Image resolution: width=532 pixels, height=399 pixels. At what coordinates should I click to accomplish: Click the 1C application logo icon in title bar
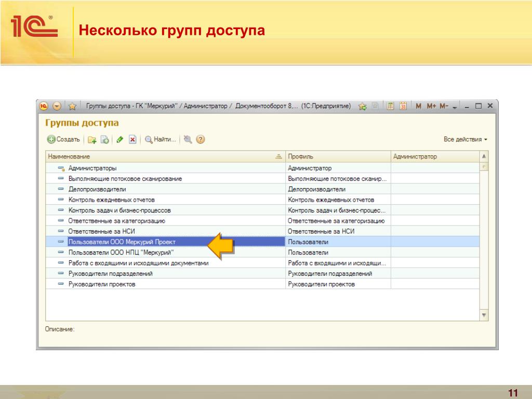point(44,106)
